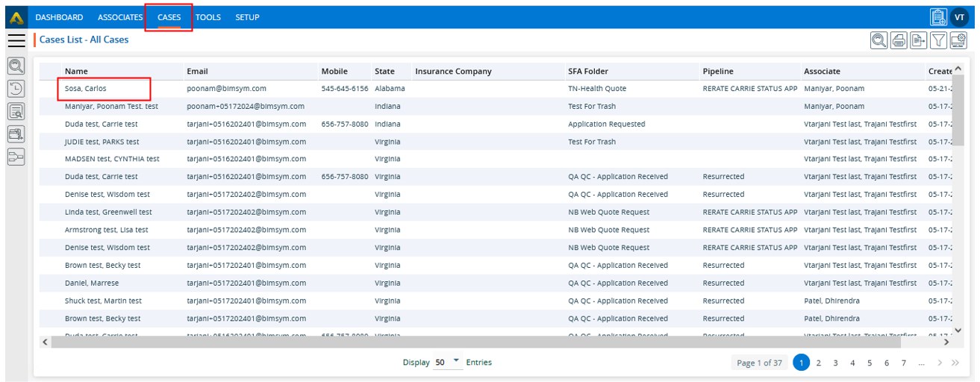
Task: Jump to last page double-arrow
Action: (x=955, y=363)
